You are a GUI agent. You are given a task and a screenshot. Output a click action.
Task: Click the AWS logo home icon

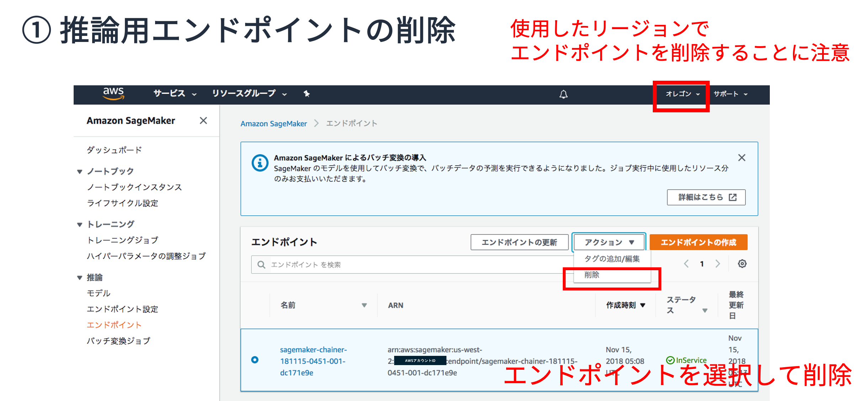click(113, 93)
